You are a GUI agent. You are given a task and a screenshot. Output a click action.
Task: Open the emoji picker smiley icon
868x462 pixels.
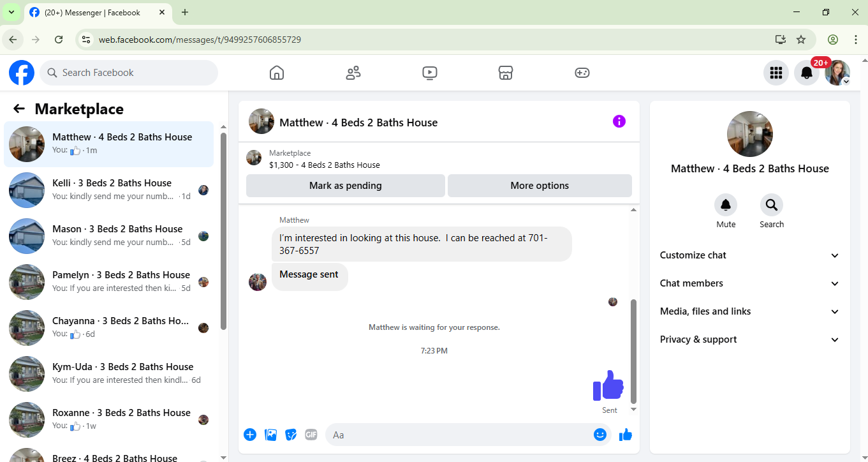pyautogui.click(x=600, y=435)
